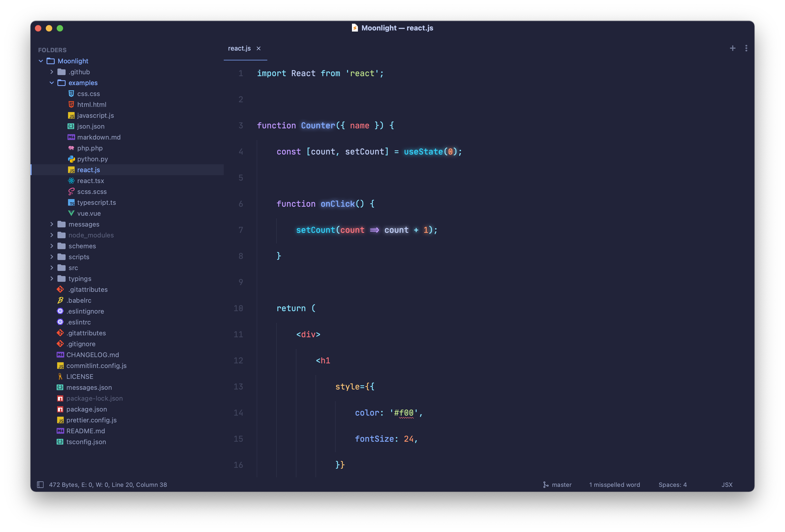
Task: Change JSX syntax in status bar
Action: 727,485
